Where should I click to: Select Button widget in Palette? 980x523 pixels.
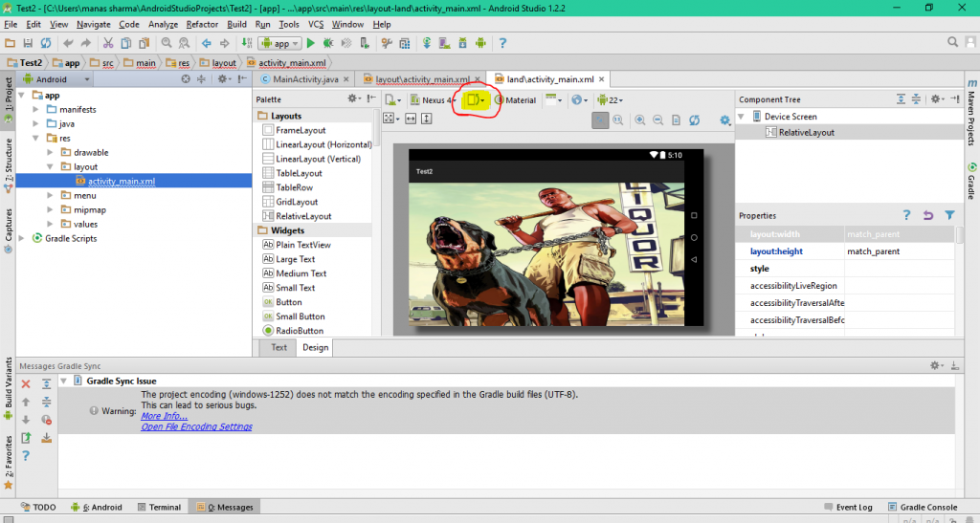289,302
